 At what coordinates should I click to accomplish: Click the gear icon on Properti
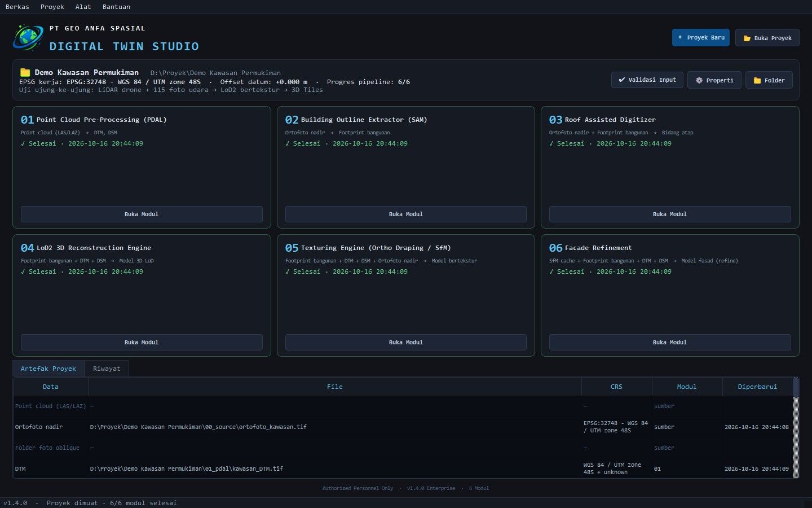click(699, 80)
